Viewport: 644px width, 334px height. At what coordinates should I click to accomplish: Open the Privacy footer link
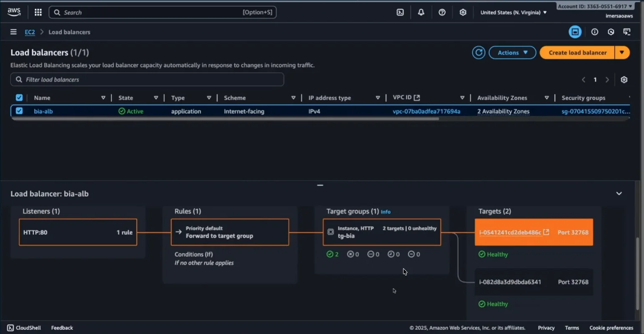(546, 328)
